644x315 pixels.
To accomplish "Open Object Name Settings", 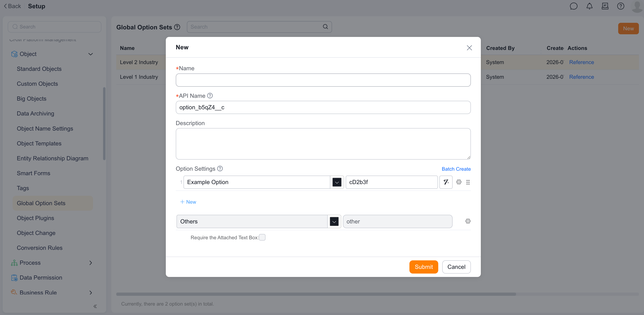I will click(x=45, y=128).
